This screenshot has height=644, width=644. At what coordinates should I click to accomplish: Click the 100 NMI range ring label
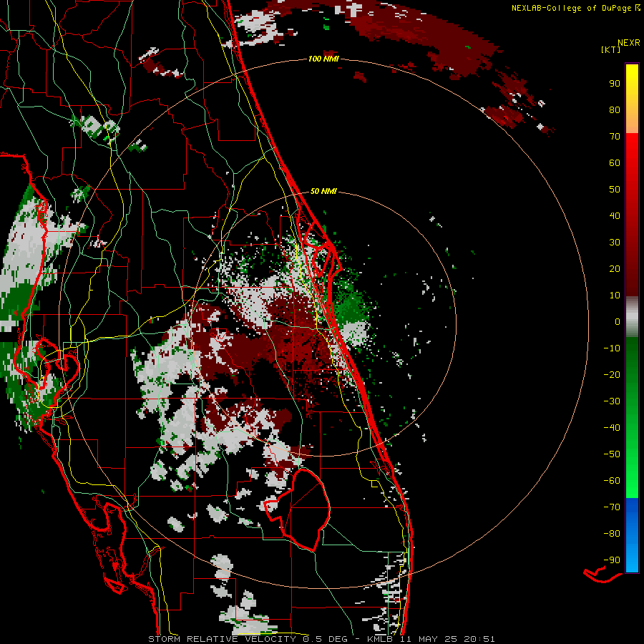coord(323,59)
